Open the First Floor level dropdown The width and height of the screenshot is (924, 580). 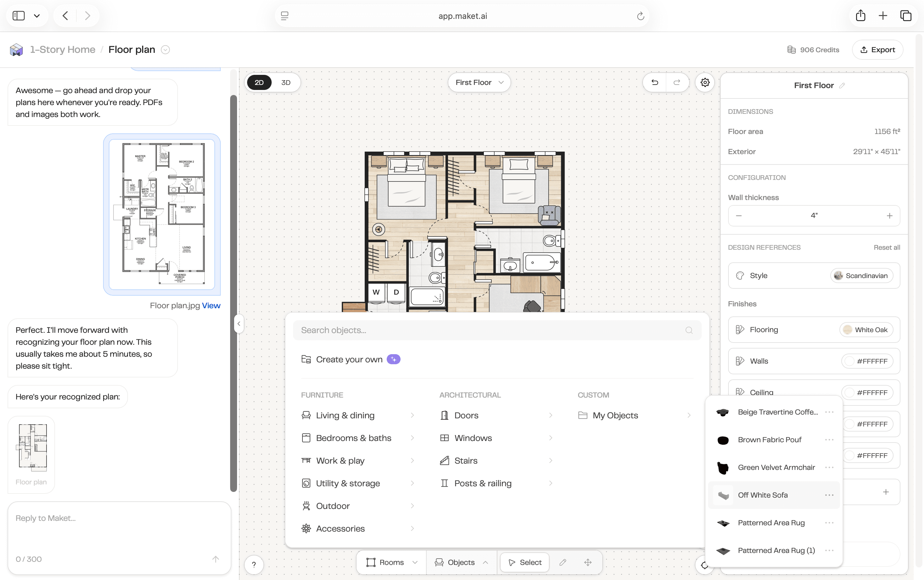[x=479, y=82]
